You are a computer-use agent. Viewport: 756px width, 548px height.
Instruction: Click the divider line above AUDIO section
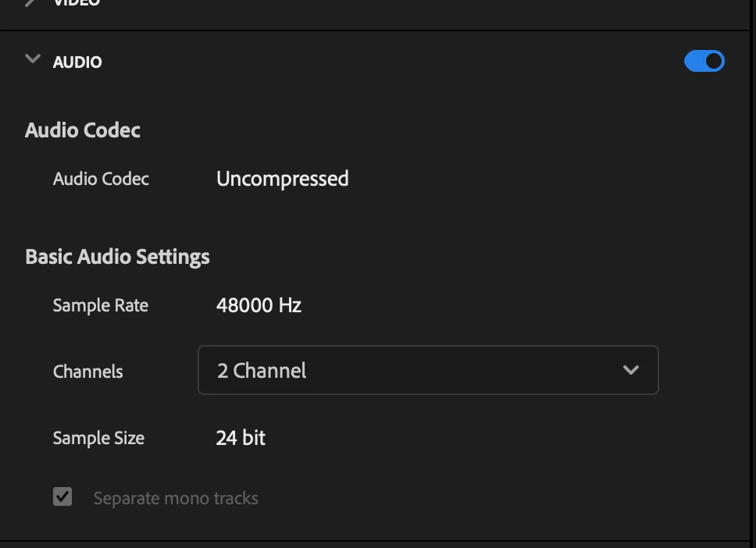point(375,31)
